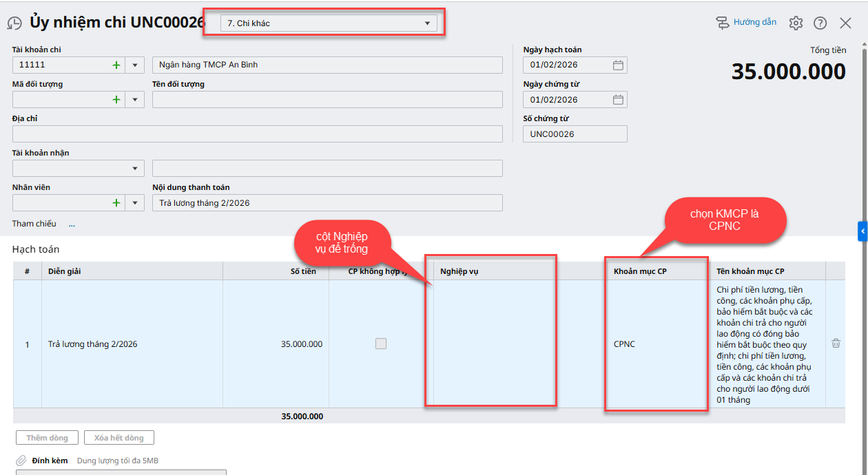Click the history clock icon beside title

[14, 23]
